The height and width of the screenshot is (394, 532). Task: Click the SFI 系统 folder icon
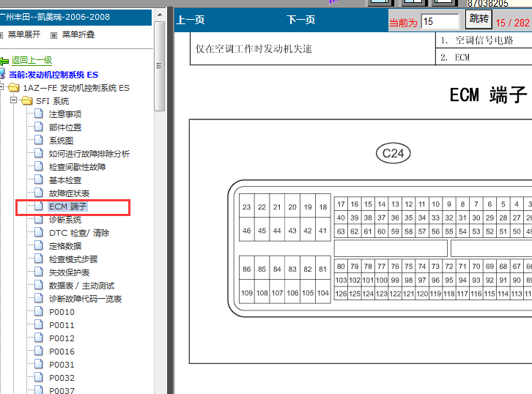(27, 101)
